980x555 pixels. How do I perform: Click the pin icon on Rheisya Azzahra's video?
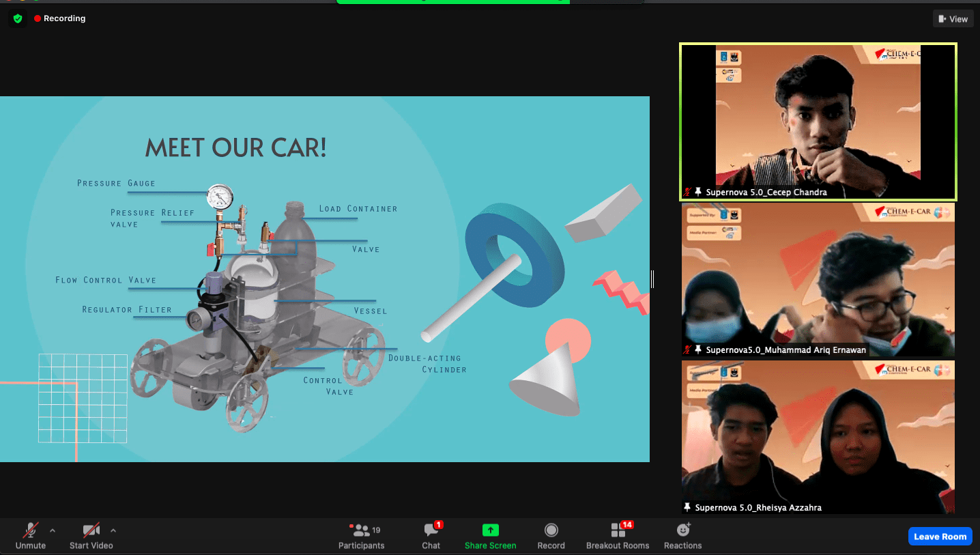(x=687, y=507)
